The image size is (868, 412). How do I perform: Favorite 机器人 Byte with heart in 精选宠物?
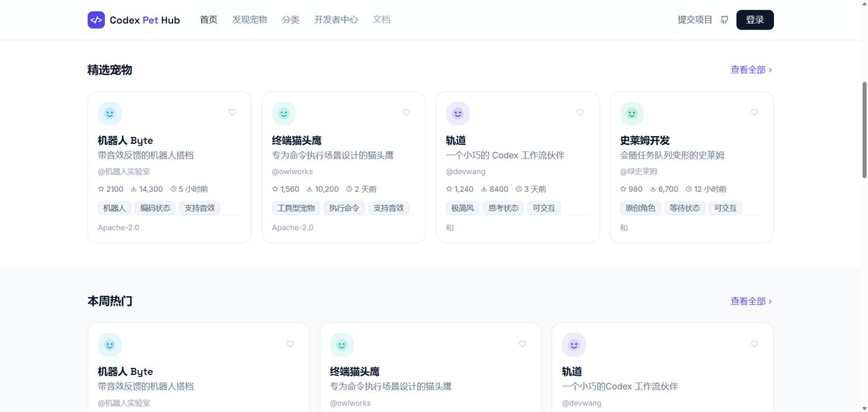point(232,112)
